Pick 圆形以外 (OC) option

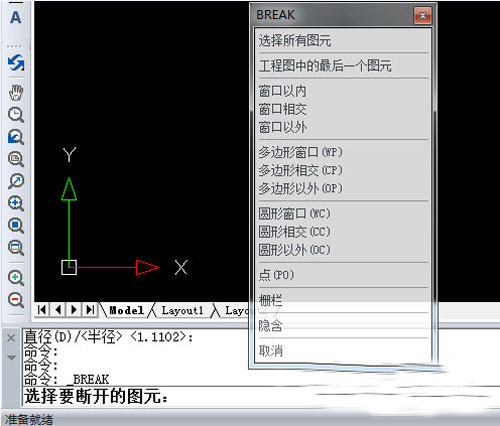tap(343, 250)
